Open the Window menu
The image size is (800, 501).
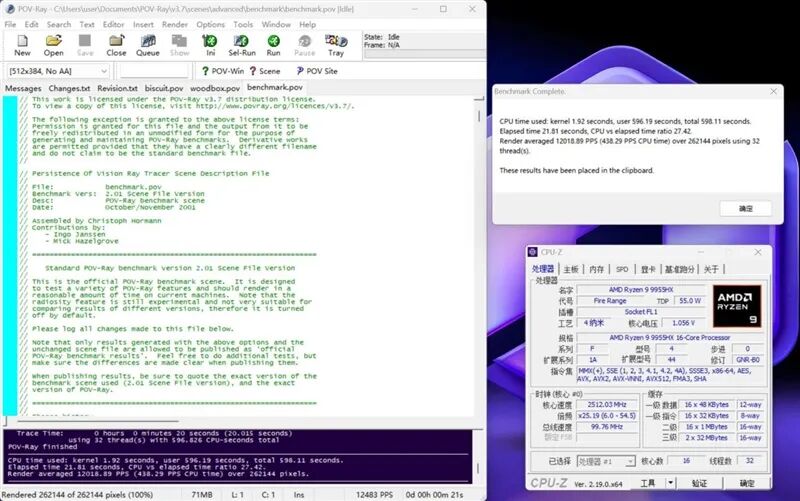click(x=276, y=24)
